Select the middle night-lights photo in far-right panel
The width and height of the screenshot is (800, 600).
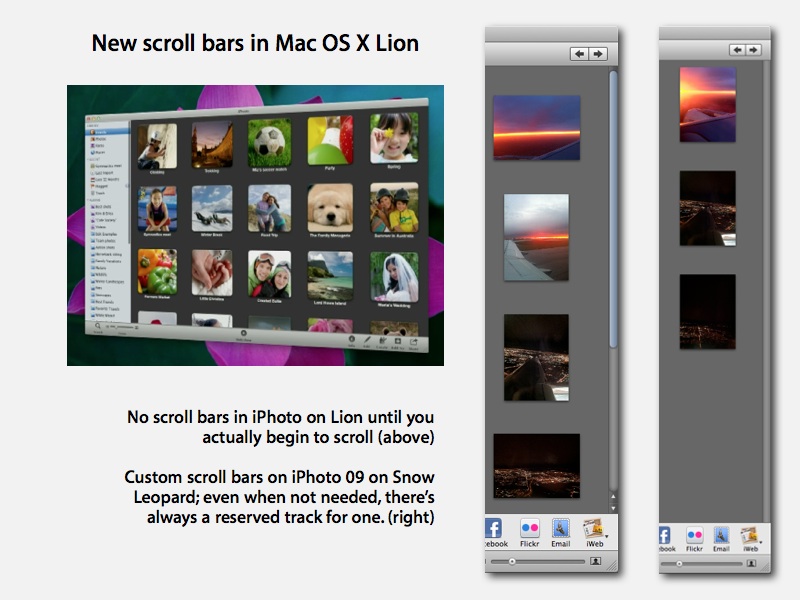[x=707, y=208]
